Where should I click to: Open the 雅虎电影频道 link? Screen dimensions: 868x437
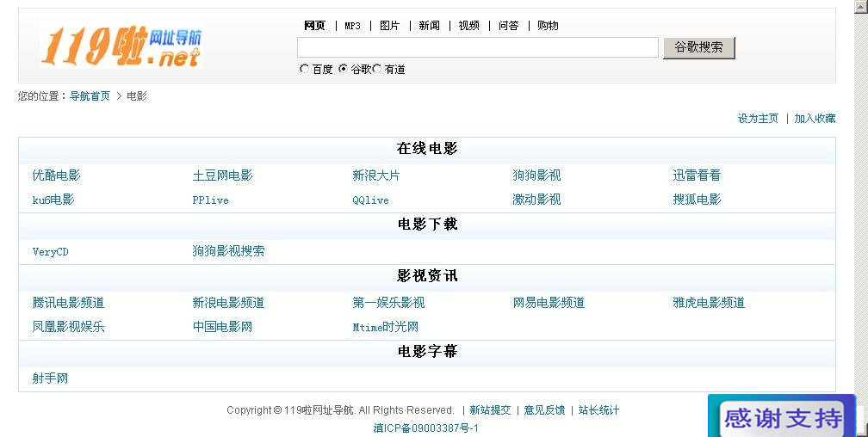click(x=709, y=303)
